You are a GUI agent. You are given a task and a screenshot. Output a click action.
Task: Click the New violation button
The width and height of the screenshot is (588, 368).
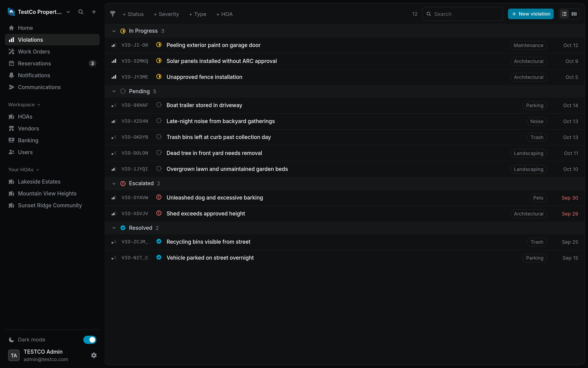click(x=531, y=14)
